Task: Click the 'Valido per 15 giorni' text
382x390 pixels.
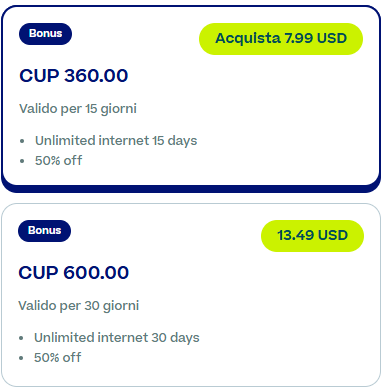Action: [78, 109]
